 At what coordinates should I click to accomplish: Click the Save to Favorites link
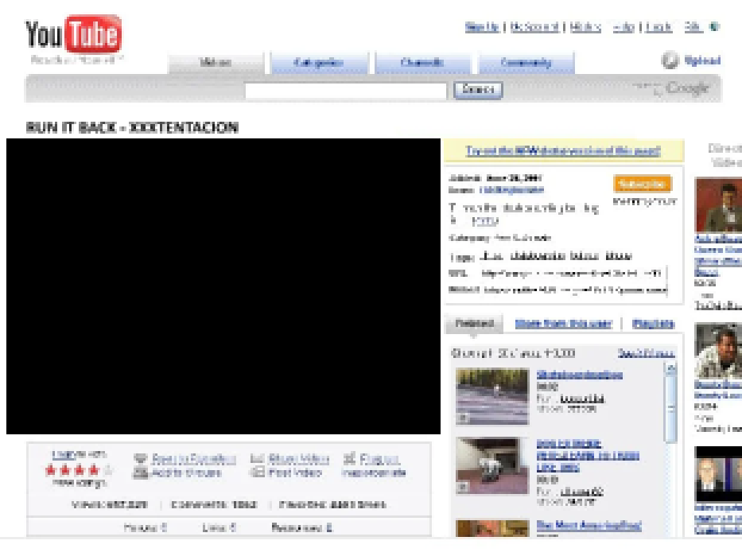[x=193, y=459]
